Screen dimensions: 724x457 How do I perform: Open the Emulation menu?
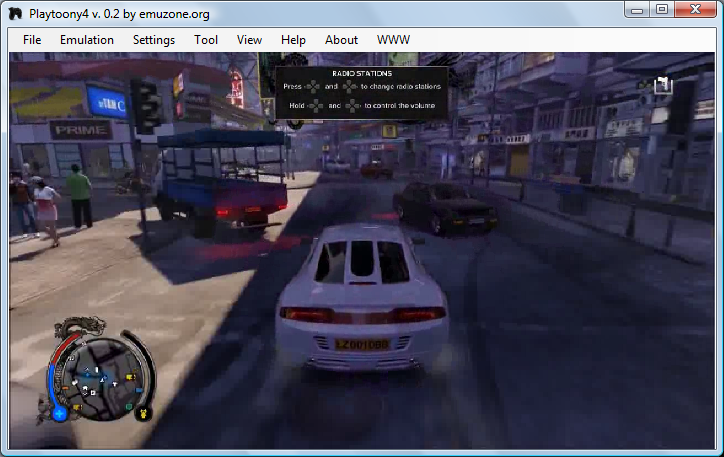tap(87, 40)
